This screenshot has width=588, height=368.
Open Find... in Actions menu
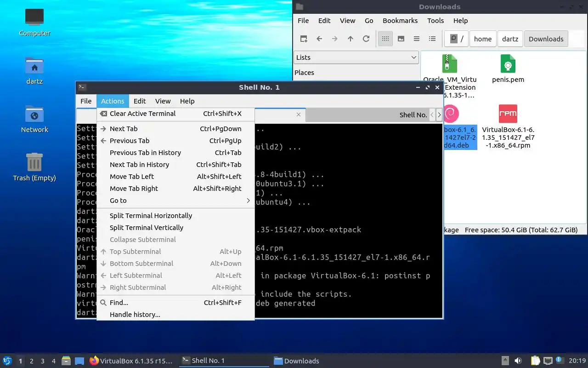[175, 303]
